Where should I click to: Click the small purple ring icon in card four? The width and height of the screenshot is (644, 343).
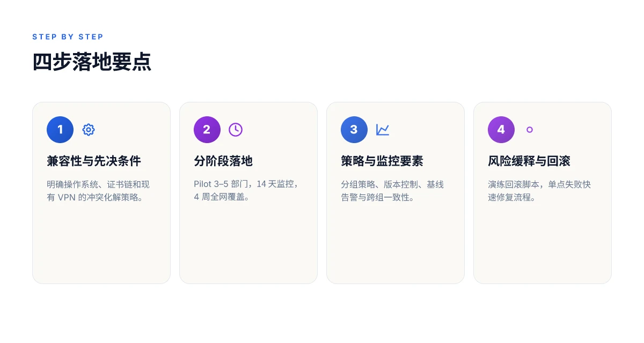[x=530, y=130]
